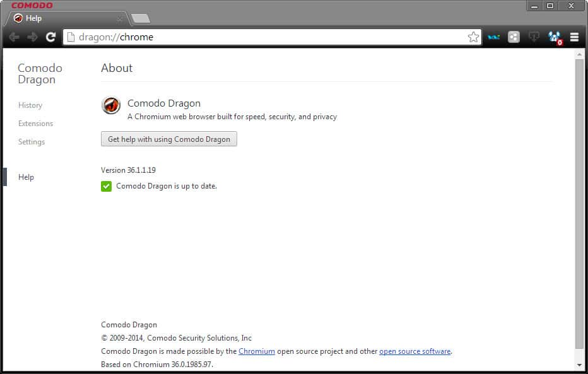Open a new tab
Viewport: 588px width, 374px height.
141,18
